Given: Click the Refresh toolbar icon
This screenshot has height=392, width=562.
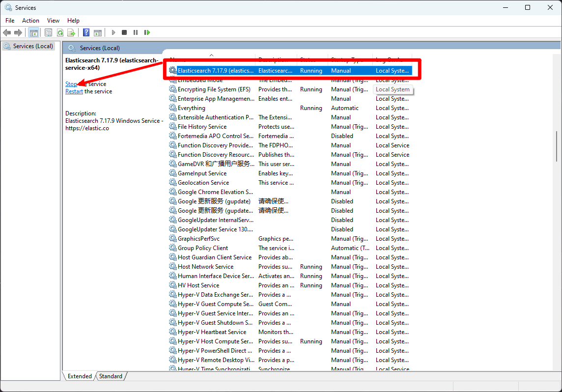Looking at the screenshot, I should point(60,32).
